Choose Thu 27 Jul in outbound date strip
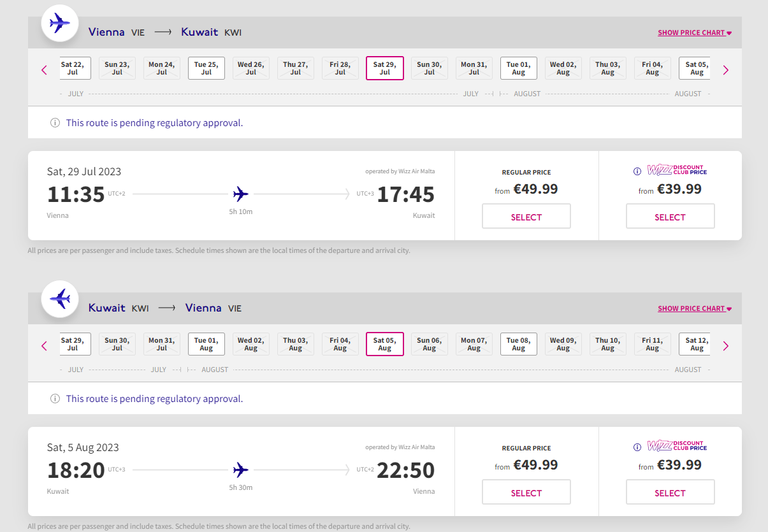Screen dimensions: 768x532 coord(296,68)
